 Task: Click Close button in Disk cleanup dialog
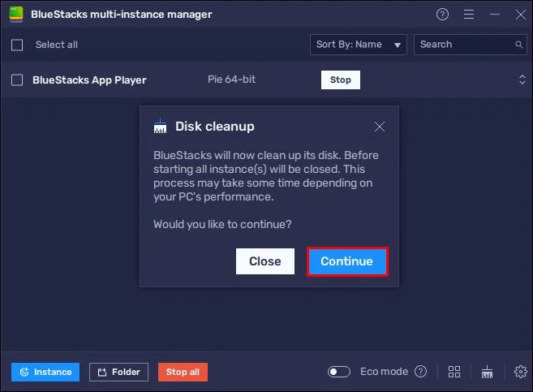point(265,261)
